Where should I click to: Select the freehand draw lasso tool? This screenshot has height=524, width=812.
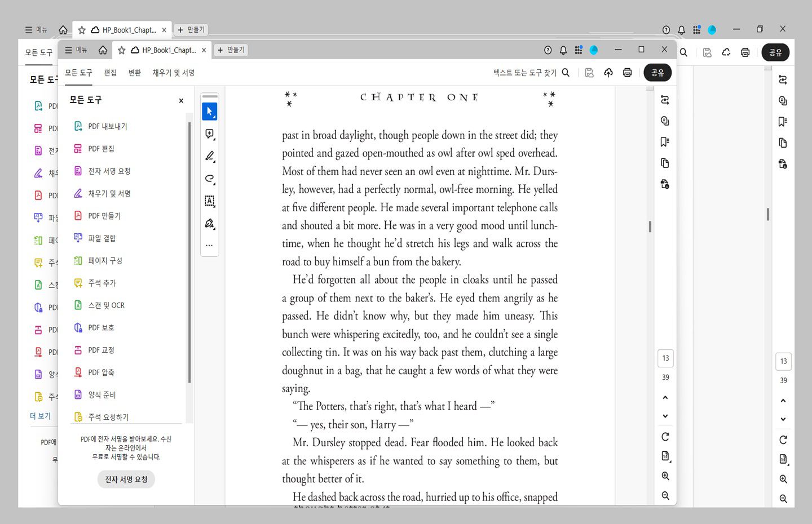point(209,179)
